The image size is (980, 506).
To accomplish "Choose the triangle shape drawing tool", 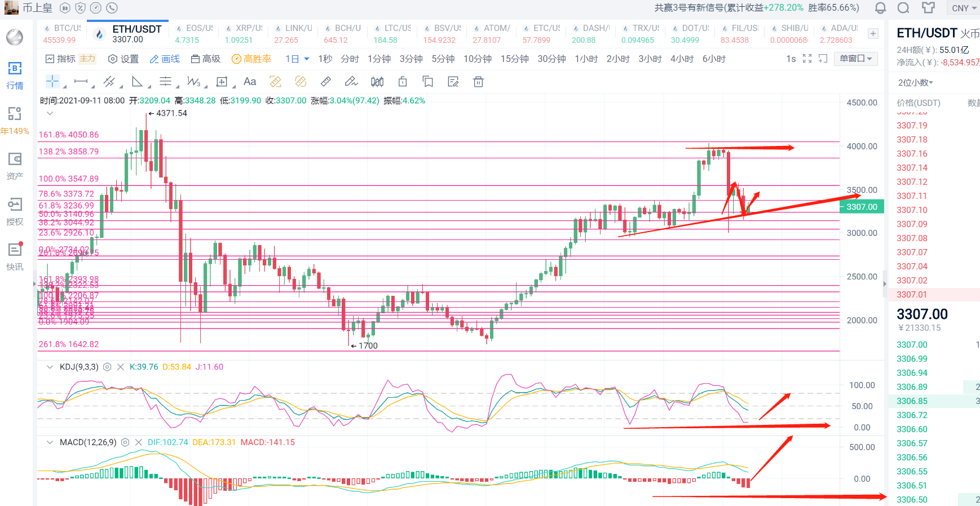I will tap(137, 82).
